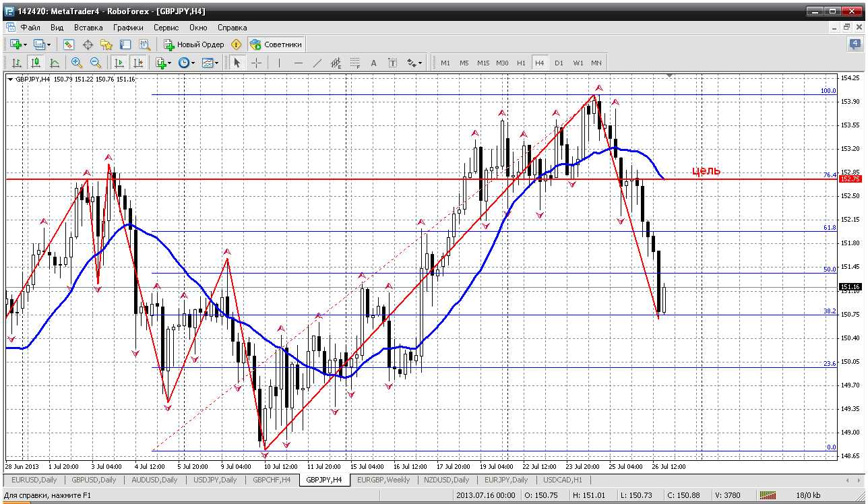
Task: Open the Вставка menu
Action: (x=88, y=28)
